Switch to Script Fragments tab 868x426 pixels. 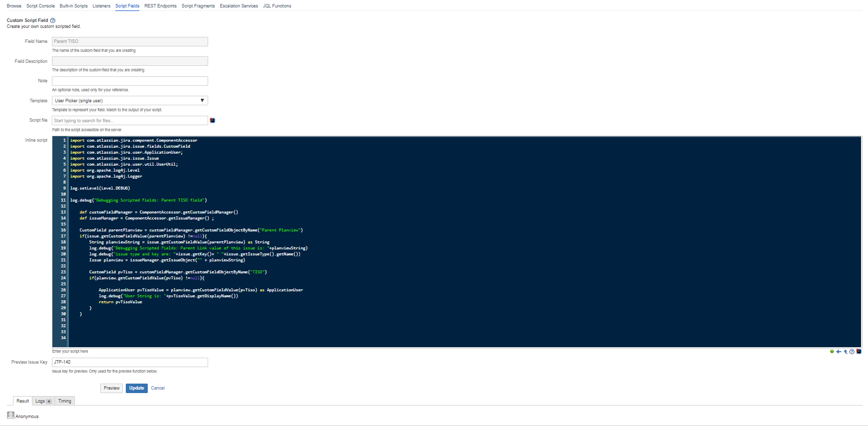[198, 6]
